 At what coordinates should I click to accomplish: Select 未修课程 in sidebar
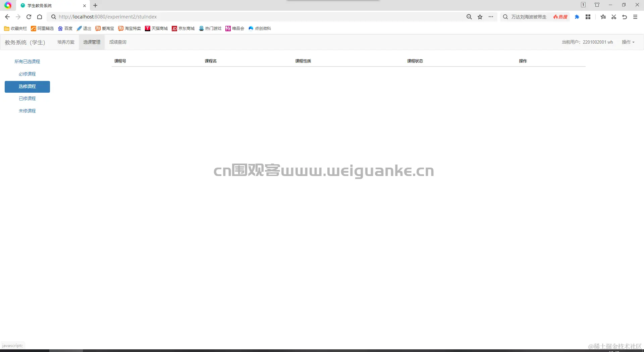[27, 111]
